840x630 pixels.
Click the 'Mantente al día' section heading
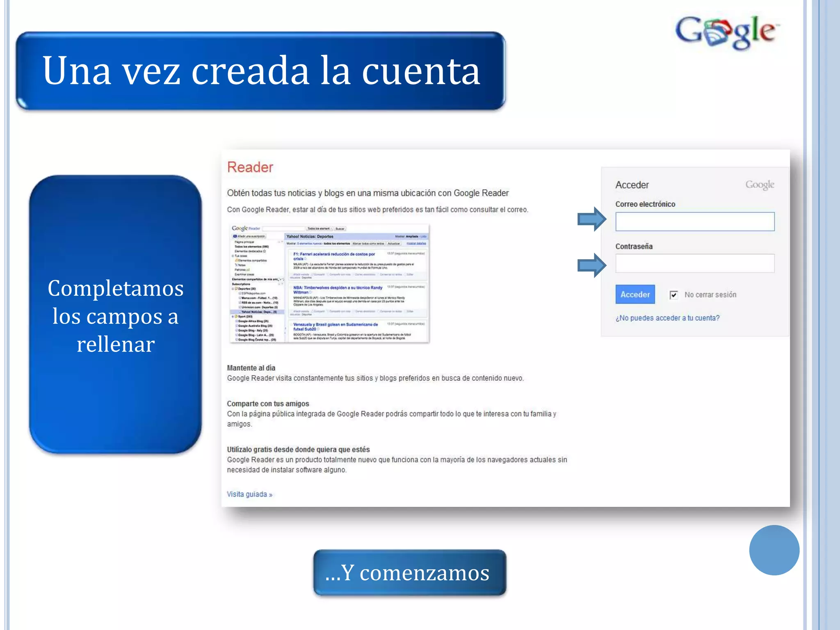(x=251, y=368)
